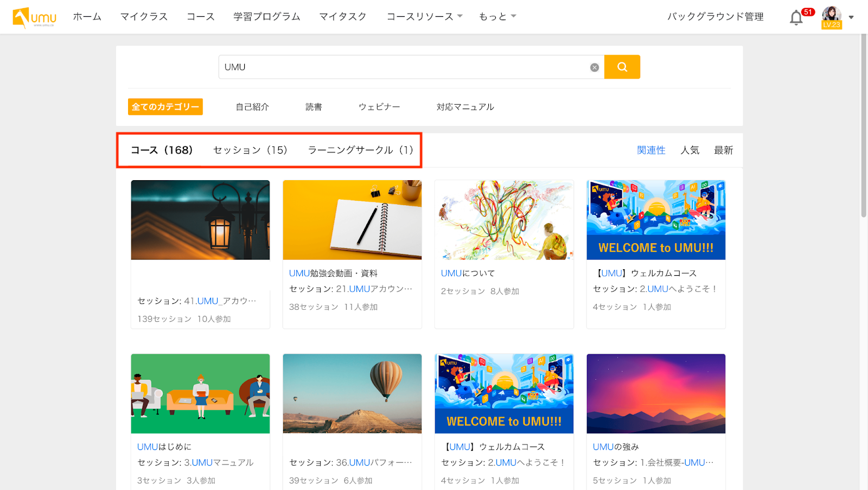Image resolution: width=868 pixels, height=490 pixels.
Task: Expand the account menu arrow beside avatar
Action: [x=851, y=17]
